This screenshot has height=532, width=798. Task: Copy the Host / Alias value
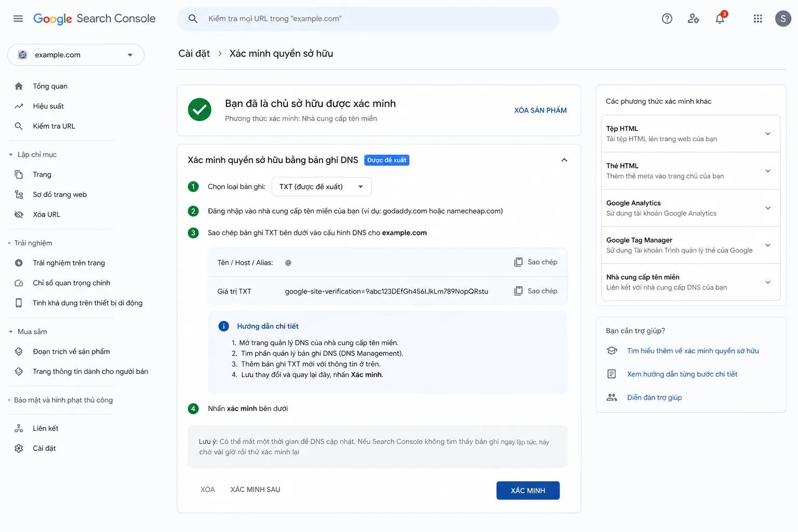536,262
